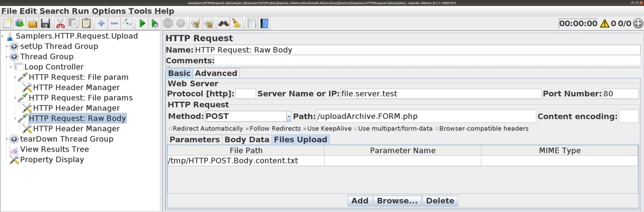Screen dimensions: 644x212
Task: Create a new test plan with New icon
Action: point(7,23)
